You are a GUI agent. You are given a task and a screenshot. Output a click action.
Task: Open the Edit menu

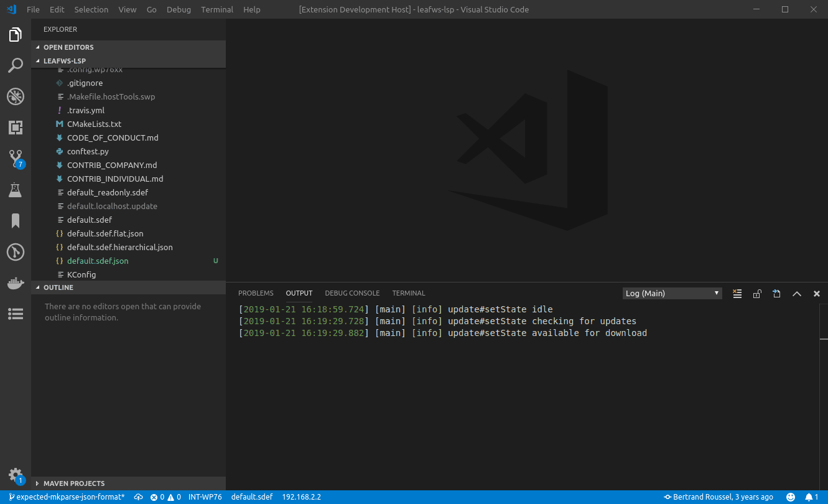57,9
